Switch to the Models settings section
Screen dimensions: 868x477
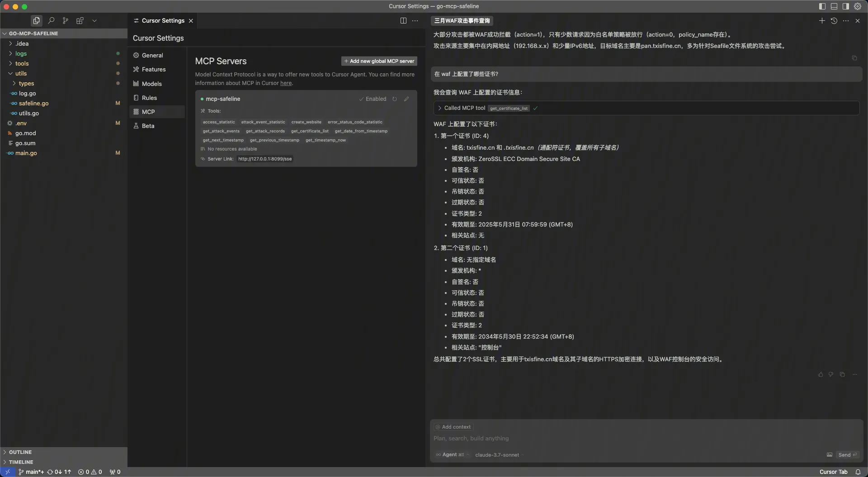point(151,84)
